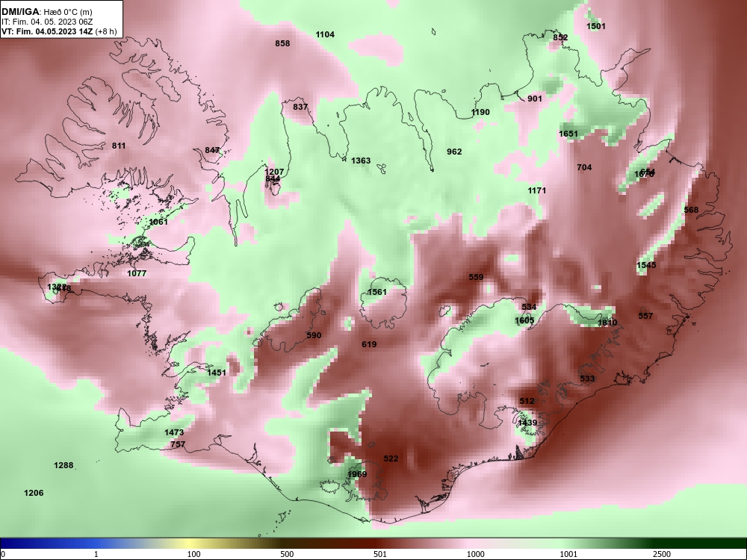Screen dimensions: 747x560
Task: Click the 704 map value
Action: pos(584,167)
